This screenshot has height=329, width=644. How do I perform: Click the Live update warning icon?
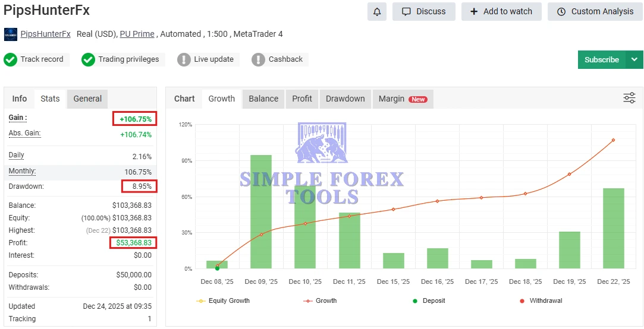click(x=184, y=59)
